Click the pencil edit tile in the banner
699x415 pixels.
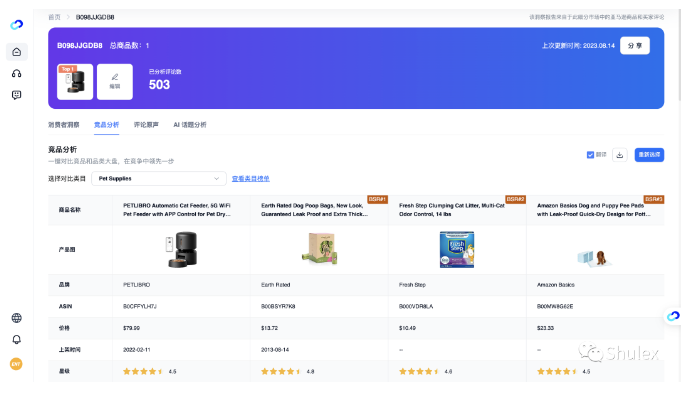(x=115, y=82)
